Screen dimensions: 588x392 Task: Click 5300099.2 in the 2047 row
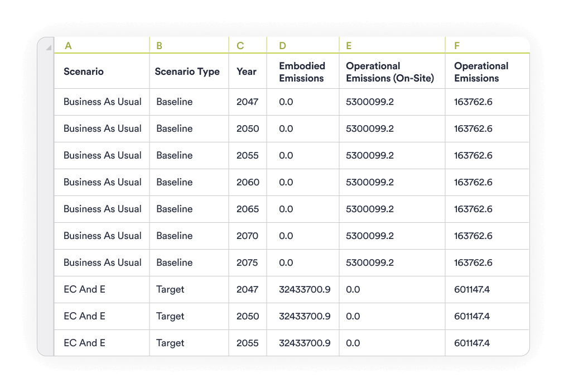tap(392, 102)
